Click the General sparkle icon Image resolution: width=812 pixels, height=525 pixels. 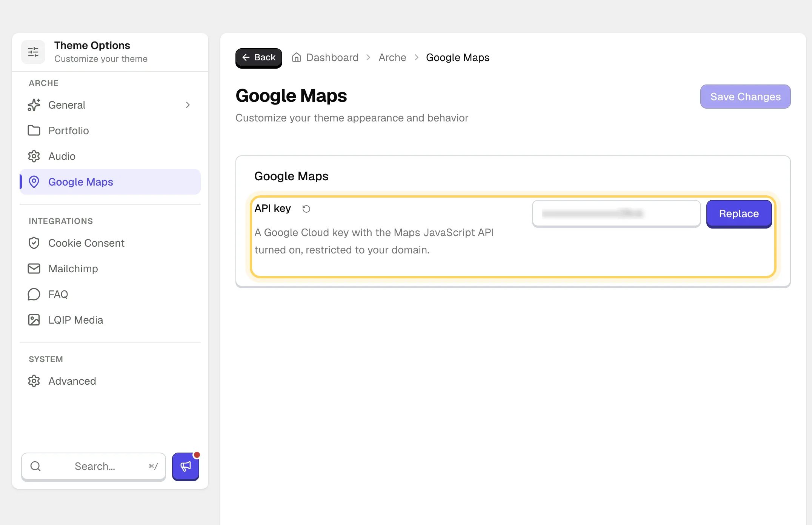(x=34, y=105)
